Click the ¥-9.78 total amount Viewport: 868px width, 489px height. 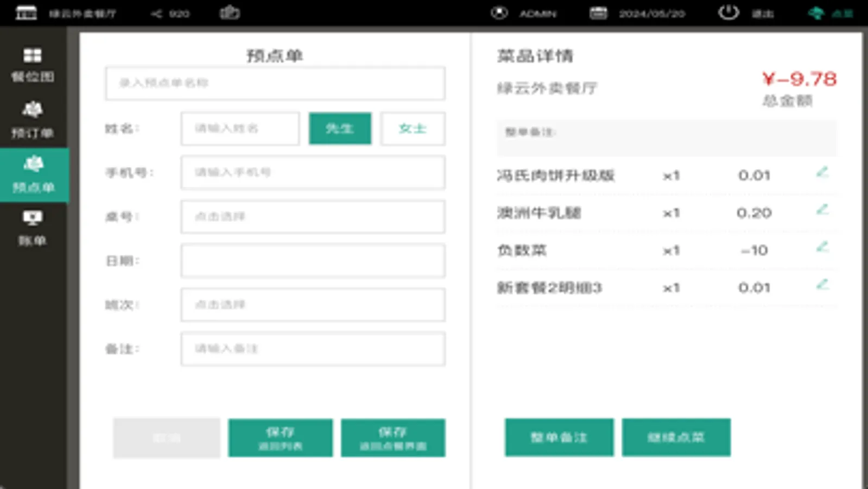(x=799, y=79)
